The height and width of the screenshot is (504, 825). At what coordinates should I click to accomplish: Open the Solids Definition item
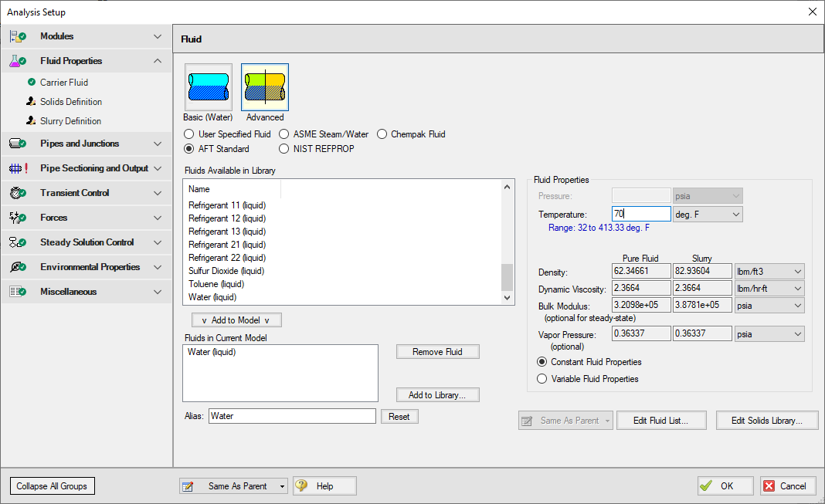point(70,102)
